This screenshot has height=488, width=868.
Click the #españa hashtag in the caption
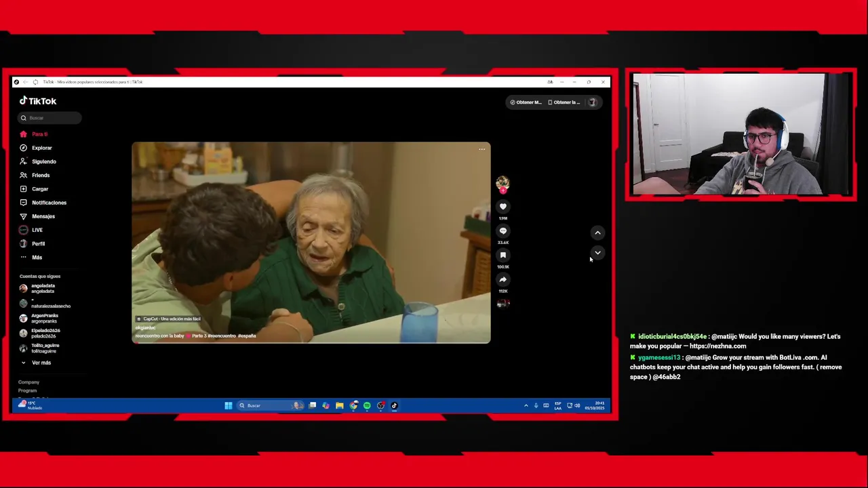[x=247, y=335]
